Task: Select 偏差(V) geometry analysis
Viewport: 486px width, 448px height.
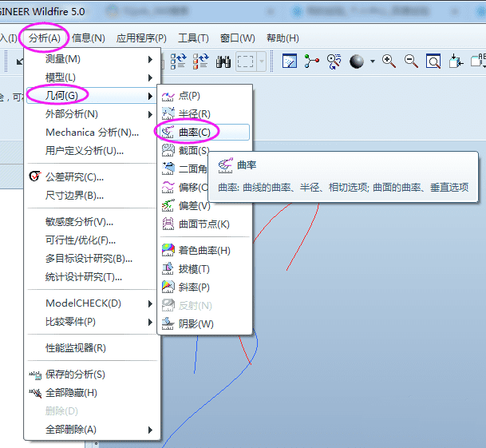Action: [x=204, y=206]
